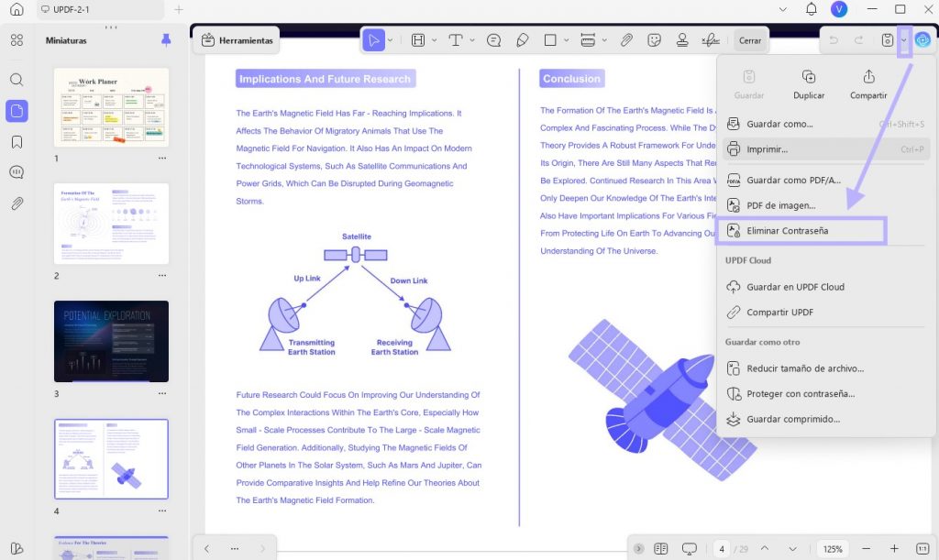The width and height of the screenshot is (939, 560).
Task: Attach a file with toolbar paperclip
Action: (x=625, y=40)
